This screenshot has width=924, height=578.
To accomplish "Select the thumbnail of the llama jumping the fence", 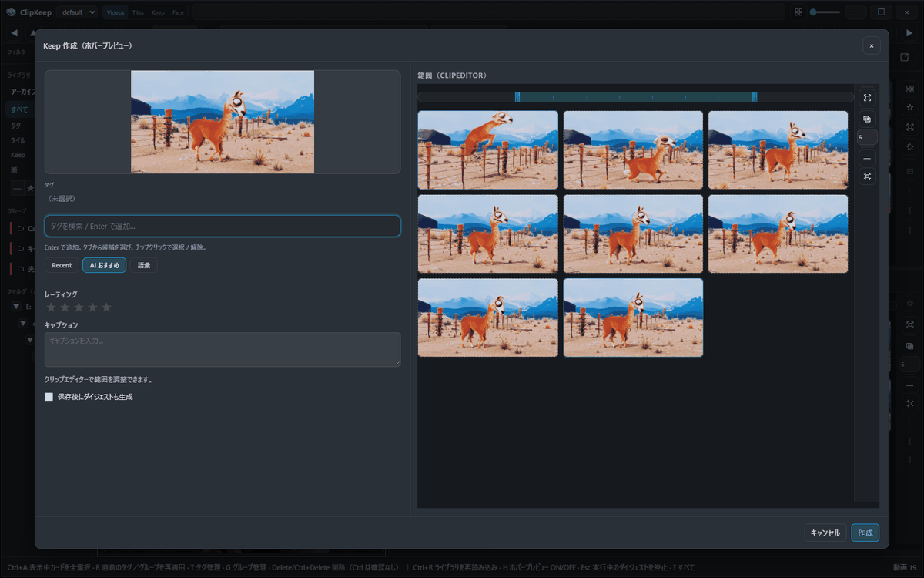I will [x=488, y=150].
